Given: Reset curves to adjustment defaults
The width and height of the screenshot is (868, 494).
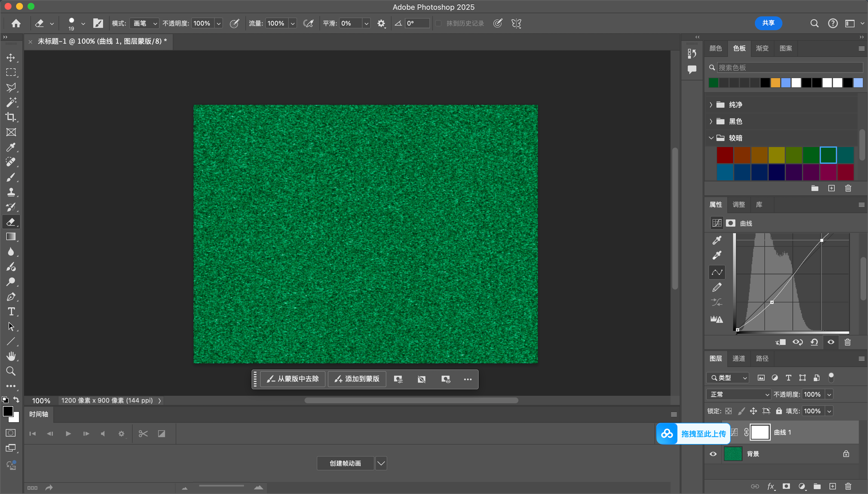Looking at the screenshot, I should coord(814,342).
